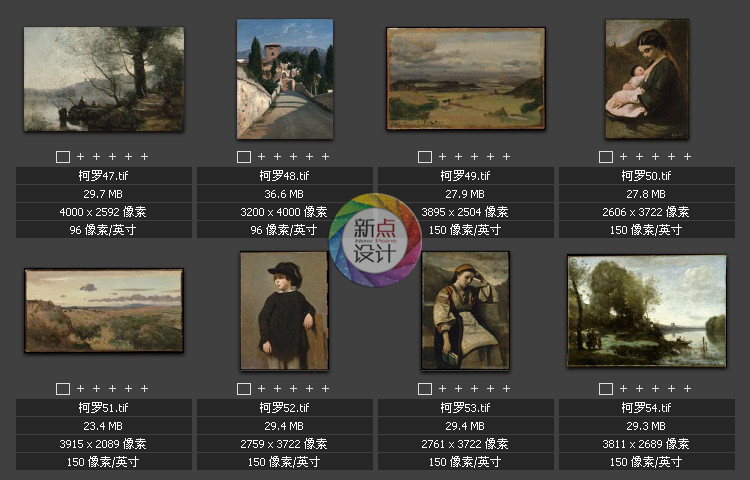
Task: Set first rating mark on 柯罗51.tif
Action: click(x=80, y=388)
